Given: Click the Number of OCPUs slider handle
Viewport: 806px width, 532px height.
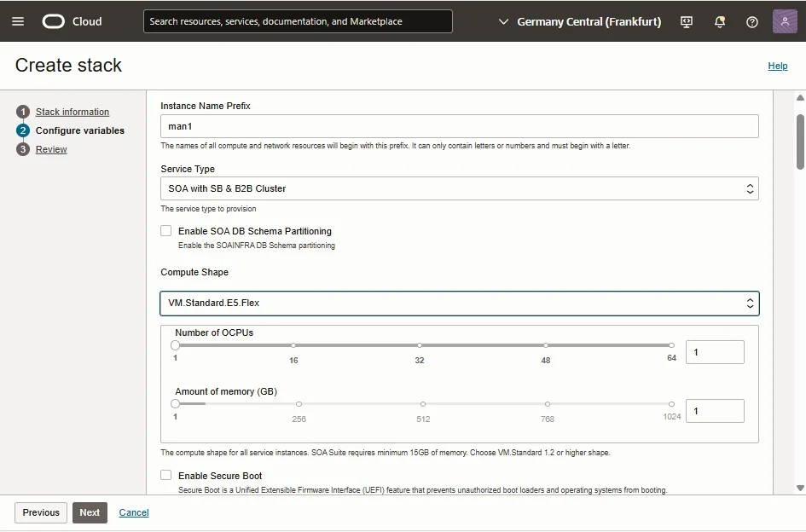Looking at the screenshot, I should click(176, 345).
